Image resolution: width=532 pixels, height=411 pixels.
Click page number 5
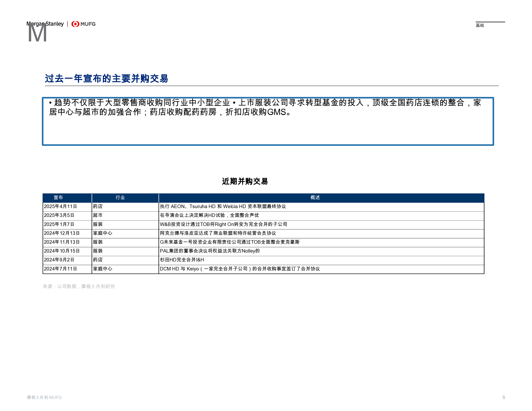click(x=504, y=397)
